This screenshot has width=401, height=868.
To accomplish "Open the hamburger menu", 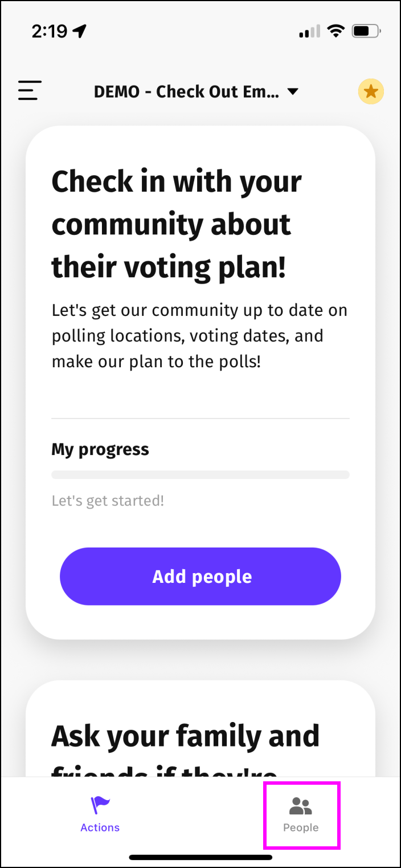I will click(30, 91).
